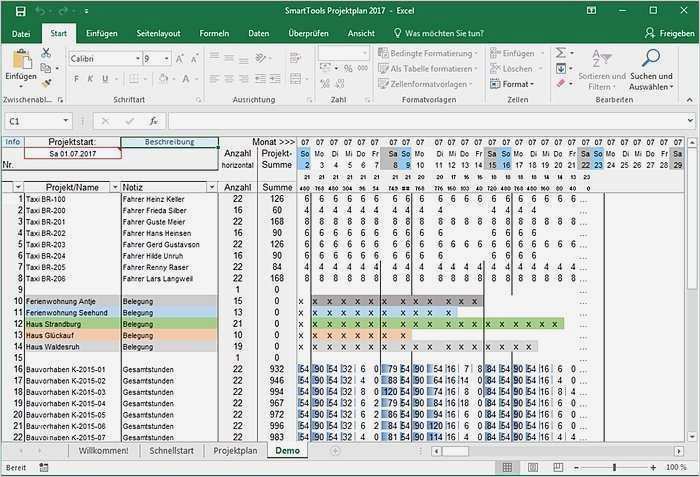Open Projekt/Name column filter dropdown
The image size is (700, 477).
click(x=115, y=187)
